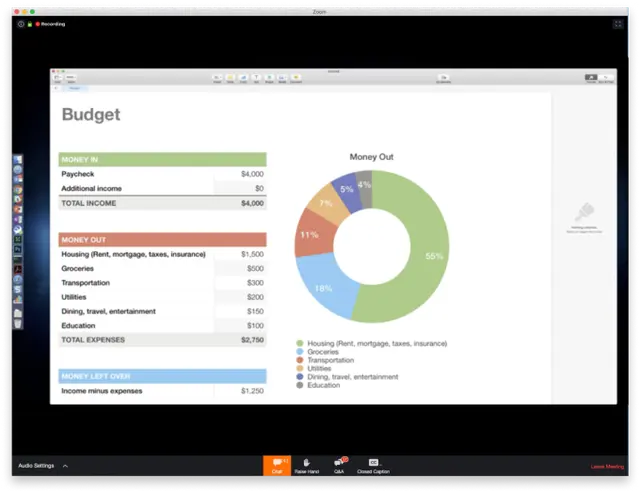Click the meeting info icon
This screenshot has width=640, height=491.
pyautogui.click(x=21, y=23)
